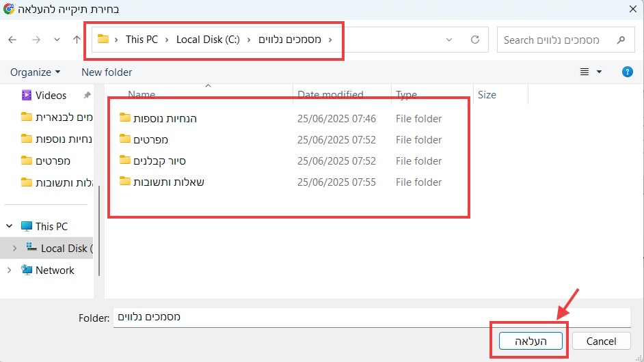Click the Up directory arrow
This screenshot has width=644, height=362.
[77, 40]
